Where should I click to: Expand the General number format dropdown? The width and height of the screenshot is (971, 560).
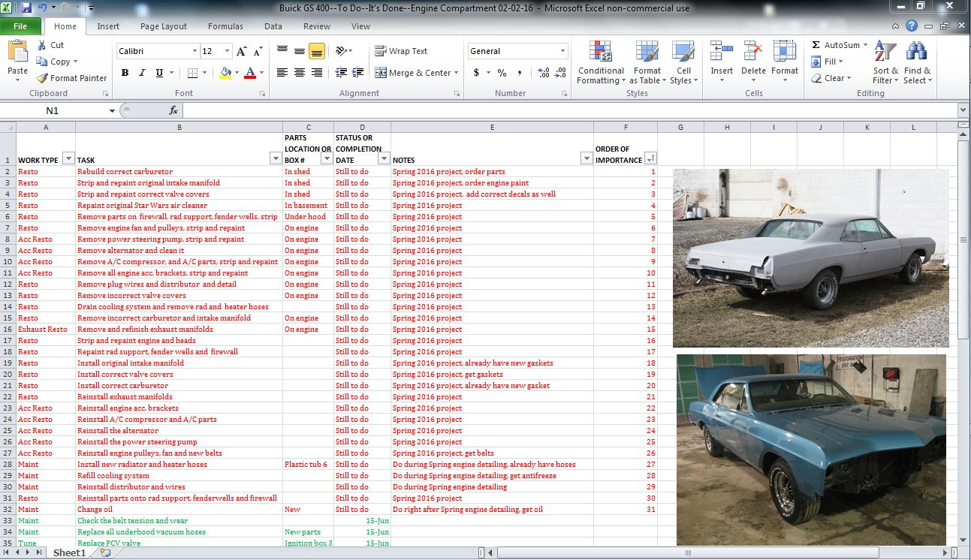(562, 51)
